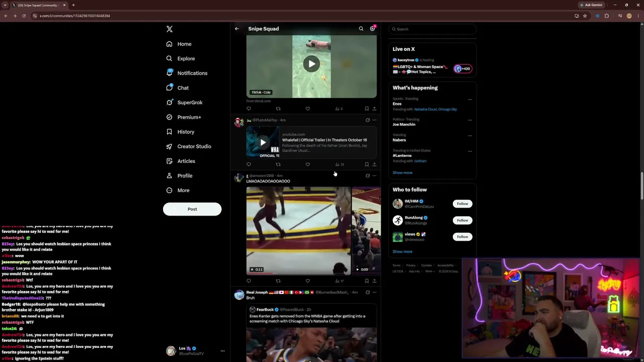Show more trends under What's happening
This screenshot has height=362, width=644.
click(403, 173)
